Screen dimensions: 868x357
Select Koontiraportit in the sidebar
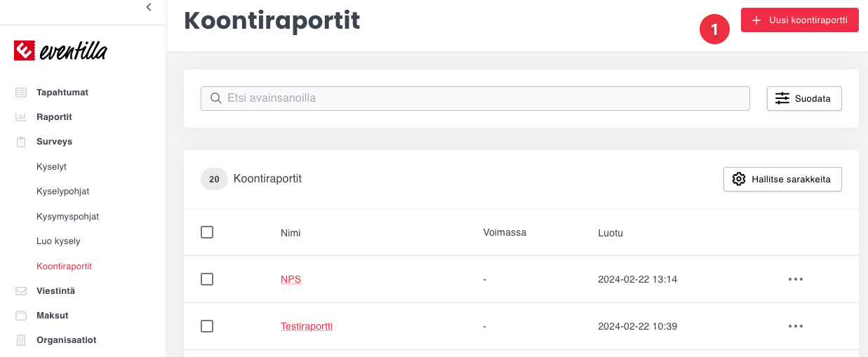[x=64, y=267]
